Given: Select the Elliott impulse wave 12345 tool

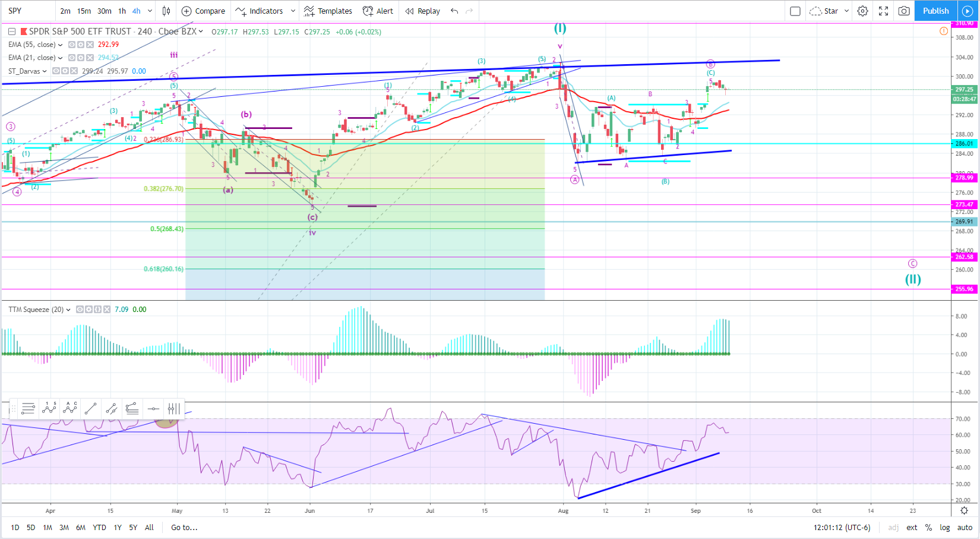Looking at the screenshot, I should (49, 408).
